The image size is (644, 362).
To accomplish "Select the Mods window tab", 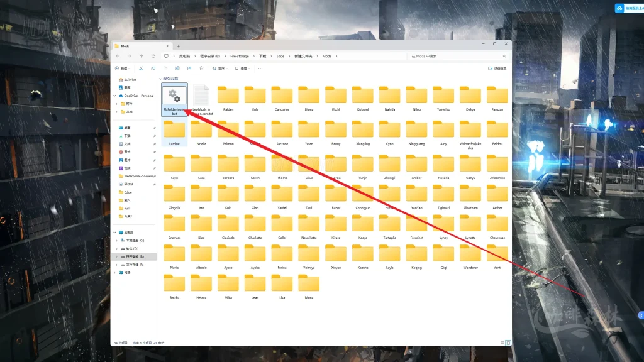I will (x=142, y=46).
